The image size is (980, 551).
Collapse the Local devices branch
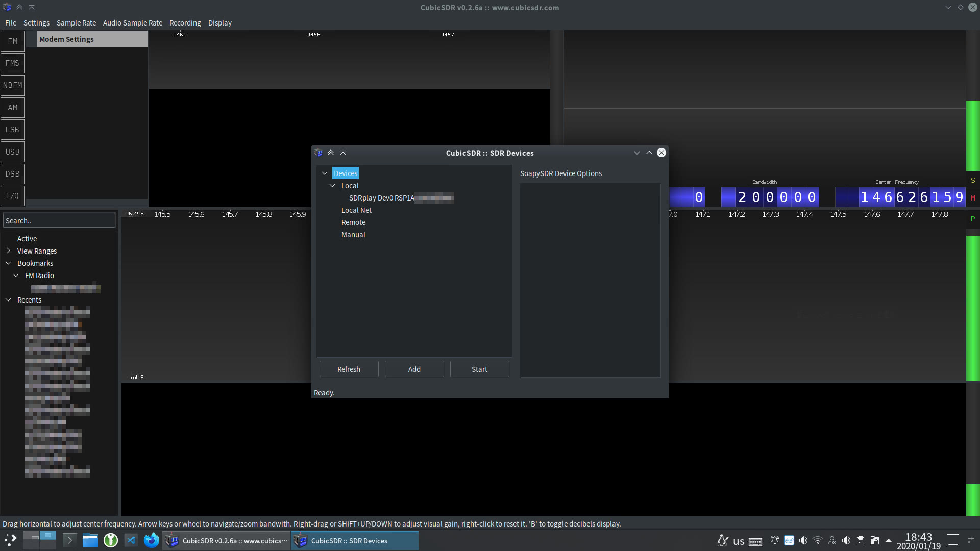coord(332,186)
